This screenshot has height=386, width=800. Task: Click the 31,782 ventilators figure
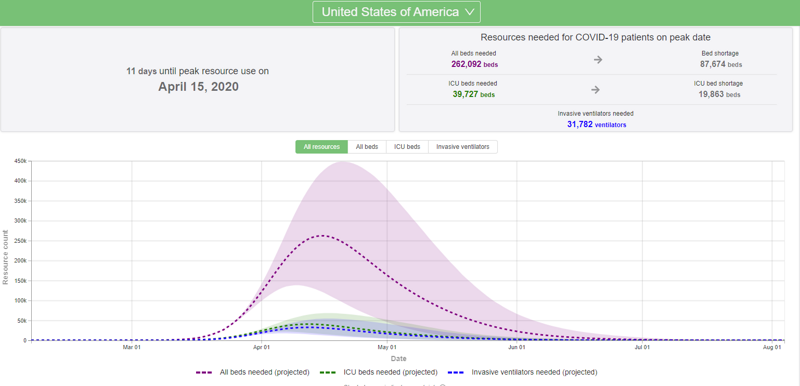[x=596, y=124]
